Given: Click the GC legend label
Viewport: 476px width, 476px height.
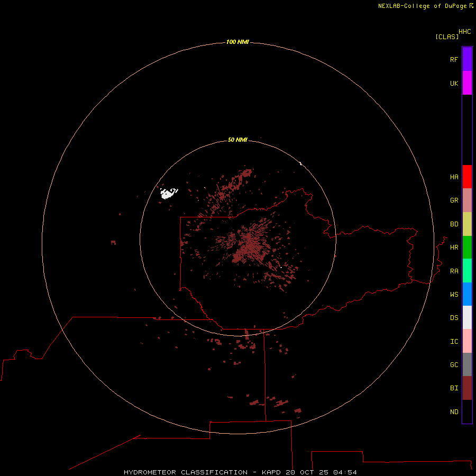Looking at the screenshot, I should coord(454,365).
